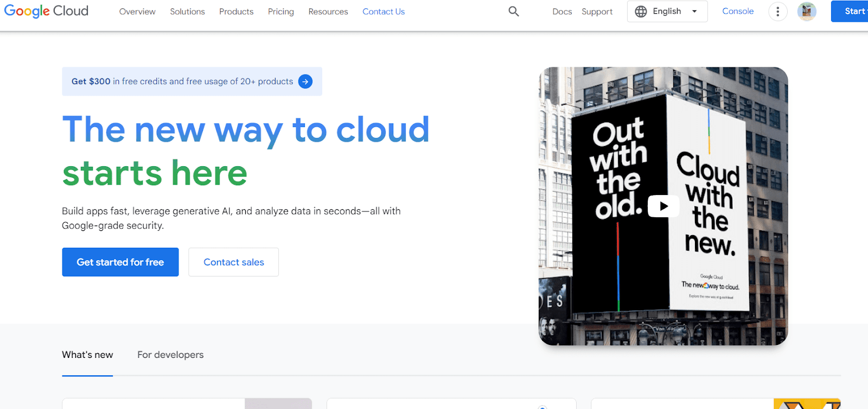Screen dimensions: 868x409
Task: Open the Products menu
Action: tap(236, 11)
